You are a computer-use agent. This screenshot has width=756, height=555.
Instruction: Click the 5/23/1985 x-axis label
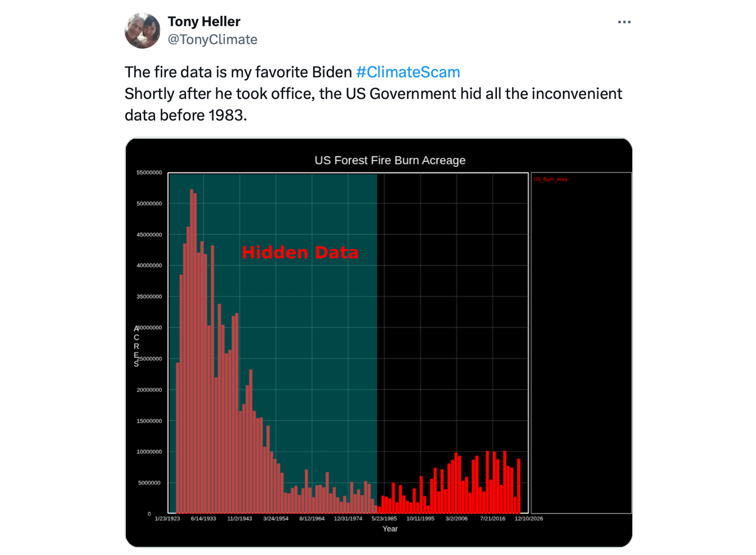[x=384, y=519]
